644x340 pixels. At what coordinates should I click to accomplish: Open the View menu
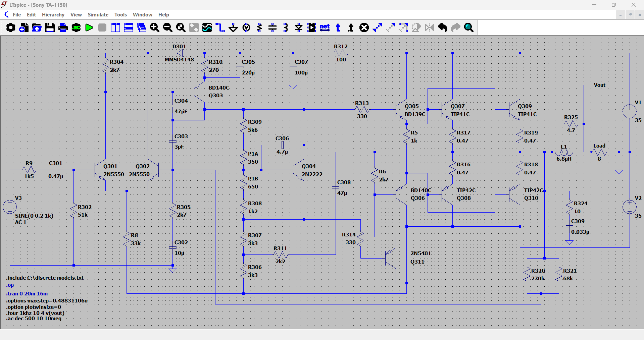[x=76, y=15]
